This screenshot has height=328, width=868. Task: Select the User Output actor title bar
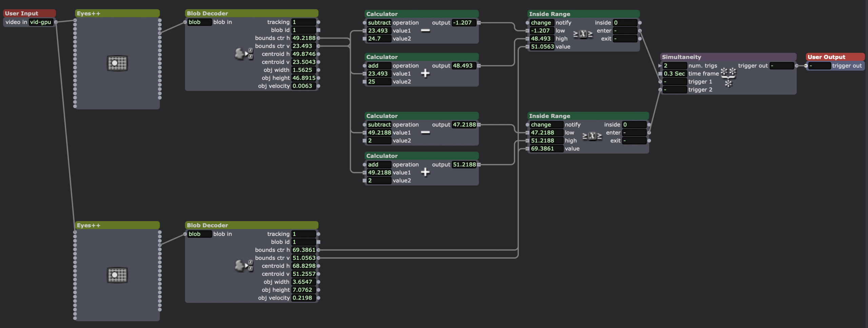[x=835, y=57]
